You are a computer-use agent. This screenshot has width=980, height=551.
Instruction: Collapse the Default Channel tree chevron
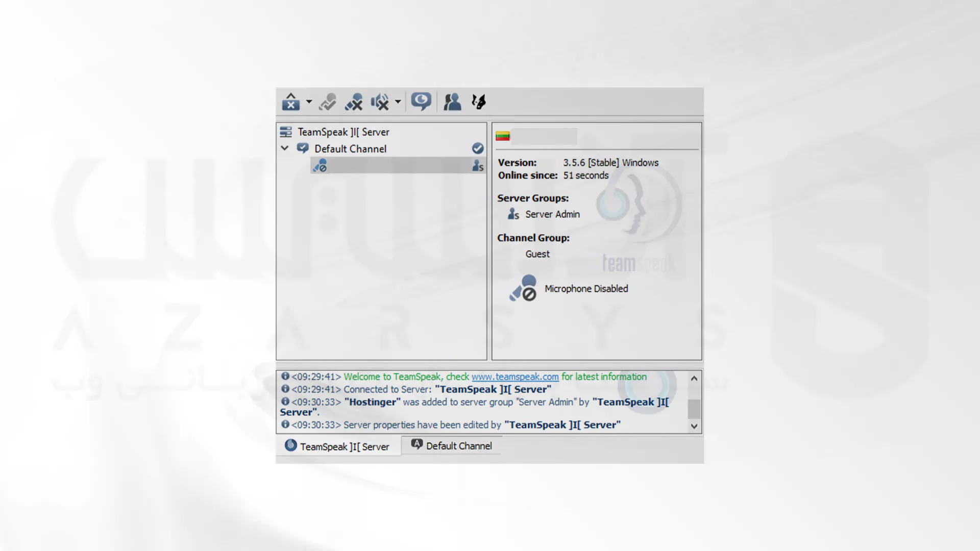point(285,148)
